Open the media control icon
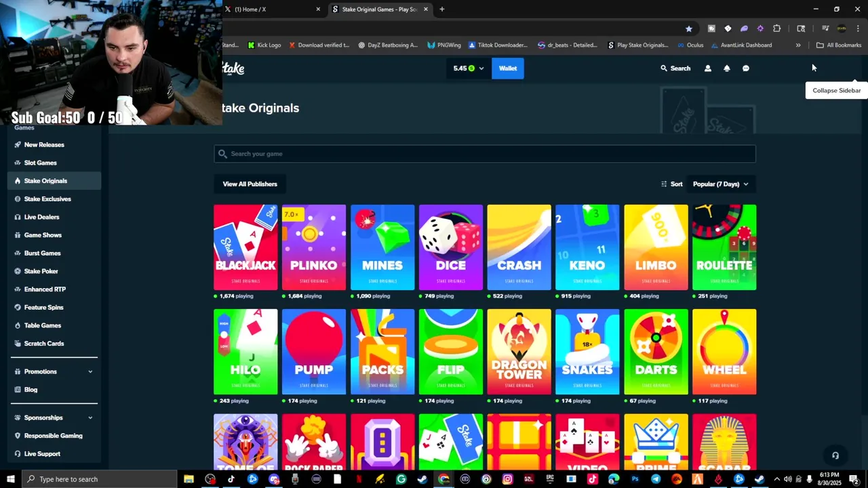This screenshot has width=868, height=488. [825, 28]
